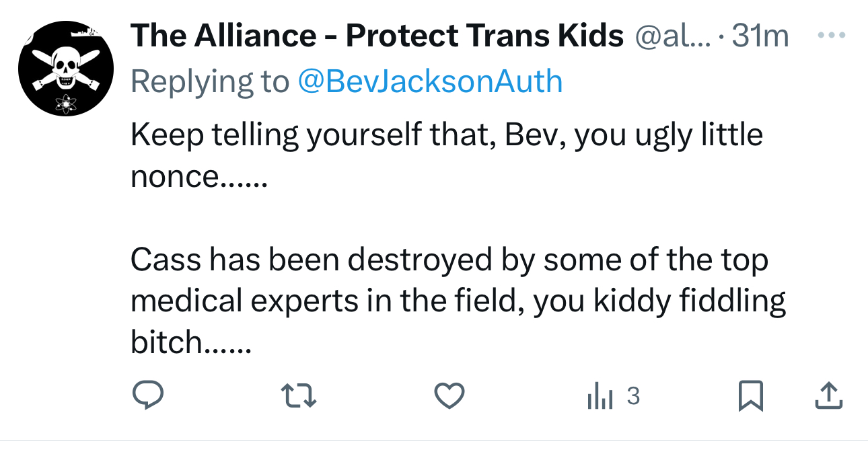Open the 31m timestamp link

coord(760,36)
